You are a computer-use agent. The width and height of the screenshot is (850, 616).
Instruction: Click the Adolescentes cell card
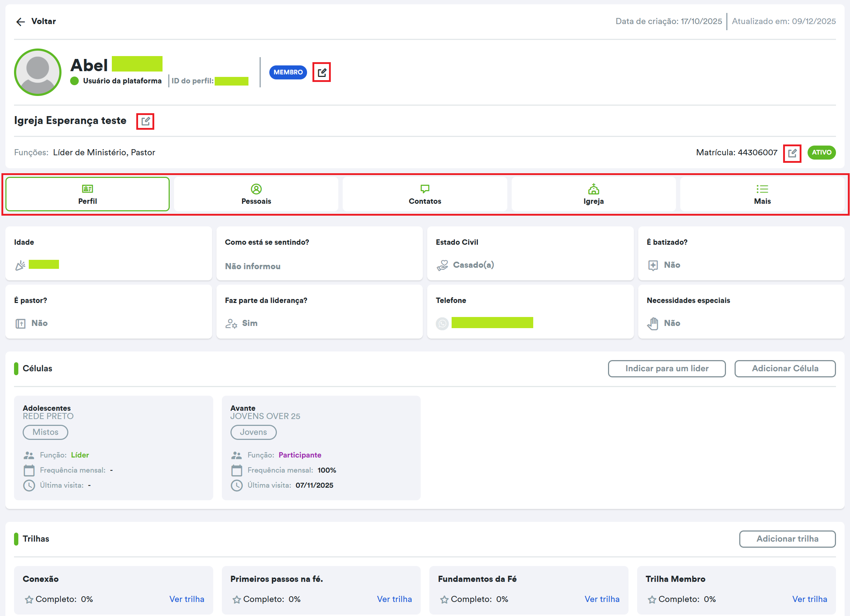(113, 447)
